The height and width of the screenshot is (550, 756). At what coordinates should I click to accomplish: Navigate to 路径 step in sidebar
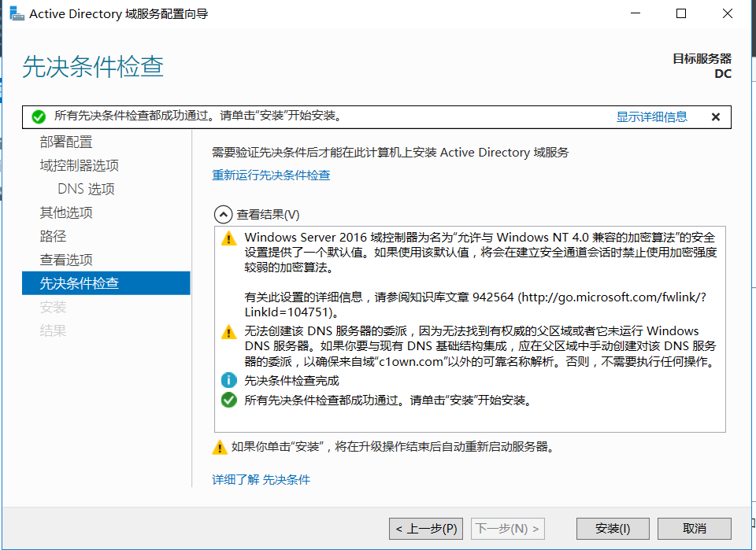tap(54, 237)
